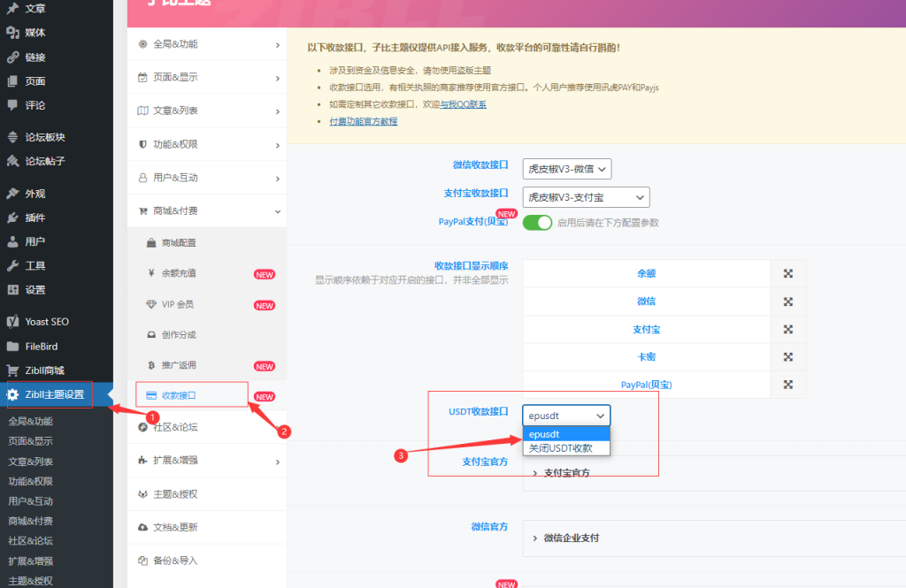Click the drag handle icon for 微信 row
This screenshot has width=906, height=588.
click(x=788, y=302)
